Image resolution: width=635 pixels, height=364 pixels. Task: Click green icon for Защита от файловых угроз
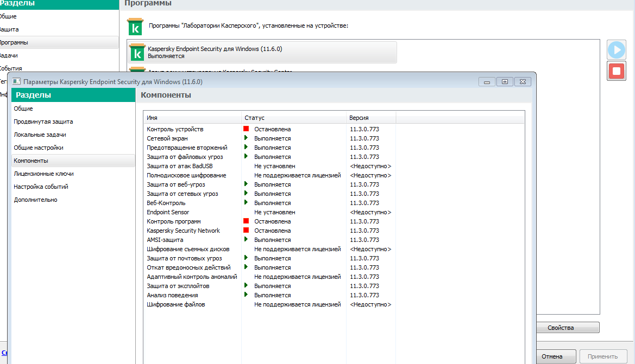tap(246, 157)
